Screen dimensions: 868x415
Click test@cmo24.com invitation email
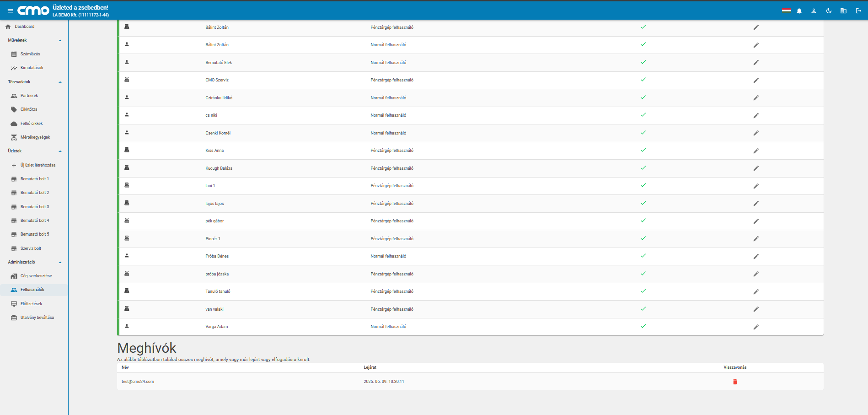pyautogui.click(x=138, y=382)
